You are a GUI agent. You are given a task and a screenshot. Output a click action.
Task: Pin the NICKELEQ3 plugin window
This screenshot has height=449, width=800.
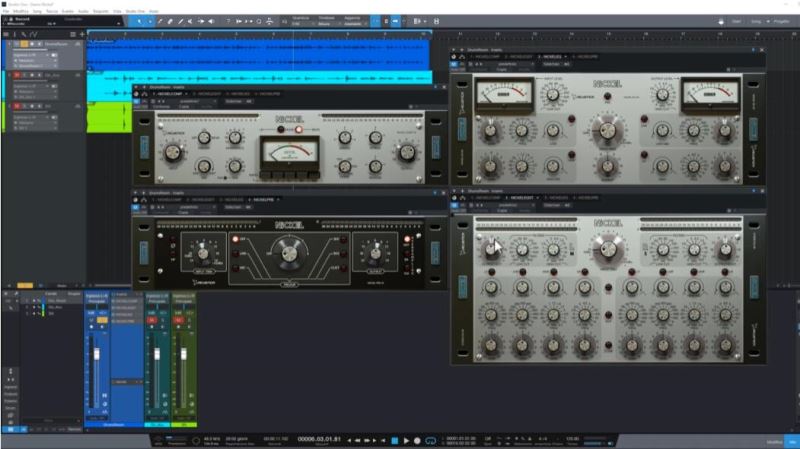pos(753,50)
